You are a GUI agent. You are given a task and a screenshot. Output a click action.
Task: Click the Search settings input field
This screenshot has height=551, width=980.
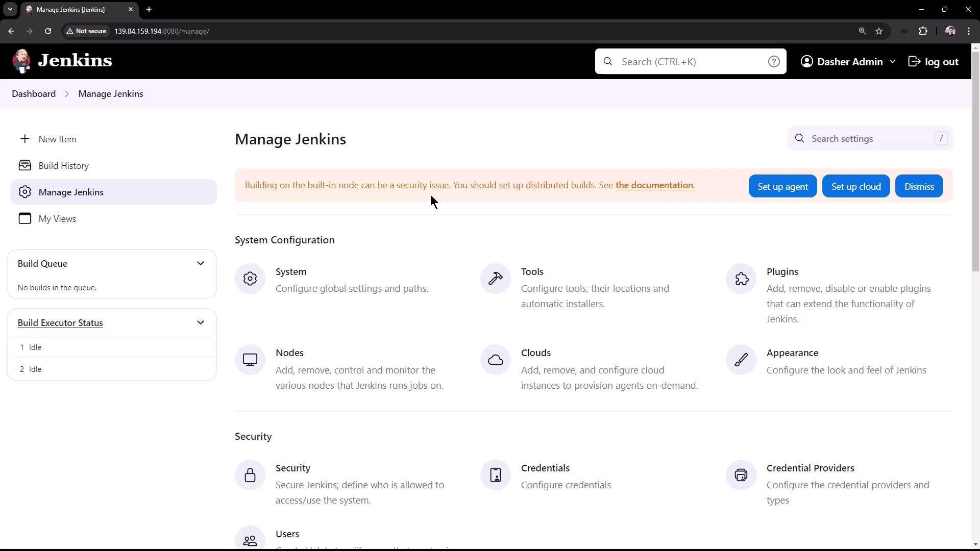pos(868,139)
